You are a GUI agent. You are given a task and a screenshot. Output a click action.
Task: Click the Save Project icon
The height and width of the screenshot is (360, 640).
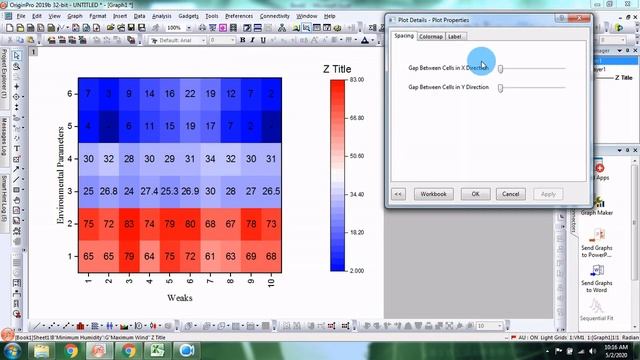pyautogui.click(x=131, y=28)
